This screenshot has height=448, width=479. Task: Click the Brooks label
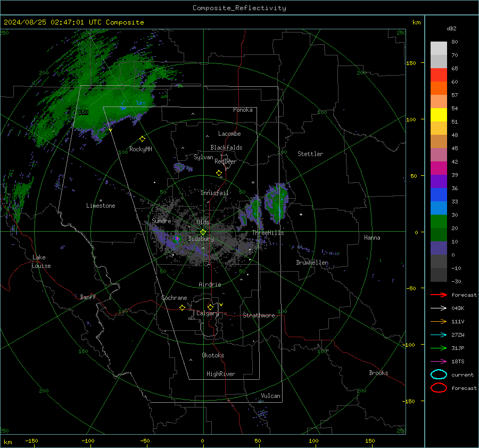pos(378,373)
